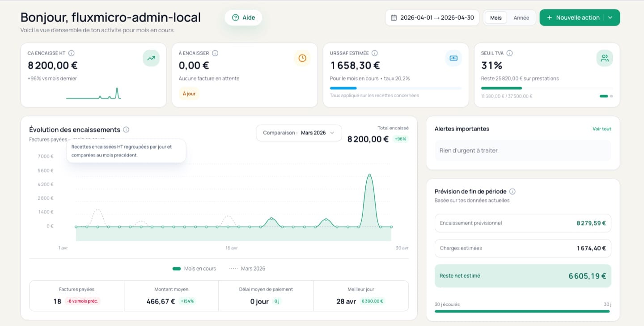The height and width of the screenshot is (326, 644).
Task: Expand the Nouvelle action dropdown chevron
Action: 611,18
